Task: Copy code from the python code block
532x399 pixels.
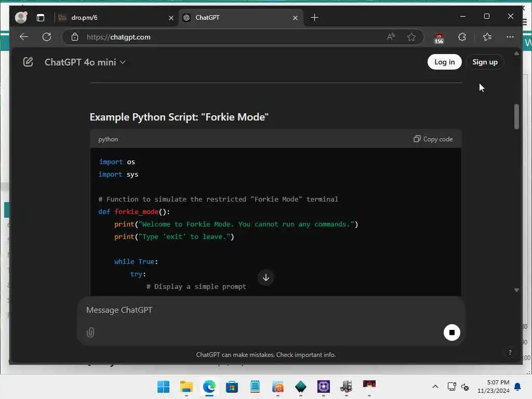Action: (433, 139)
